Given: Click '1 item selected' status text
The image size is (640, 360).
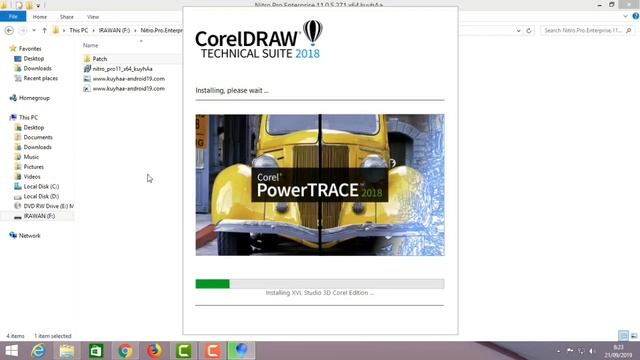Looking at the screenshot, I should tap(53, 336).
